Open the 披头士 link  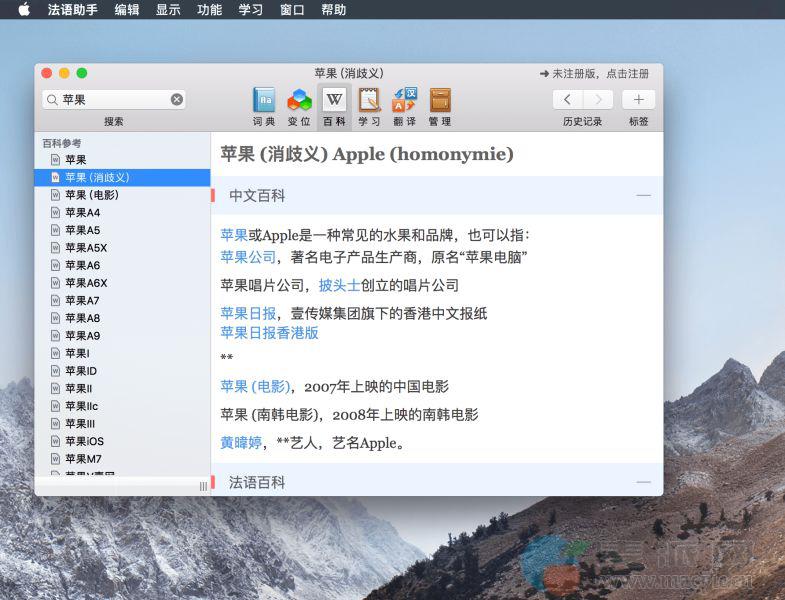pos(339,285)
